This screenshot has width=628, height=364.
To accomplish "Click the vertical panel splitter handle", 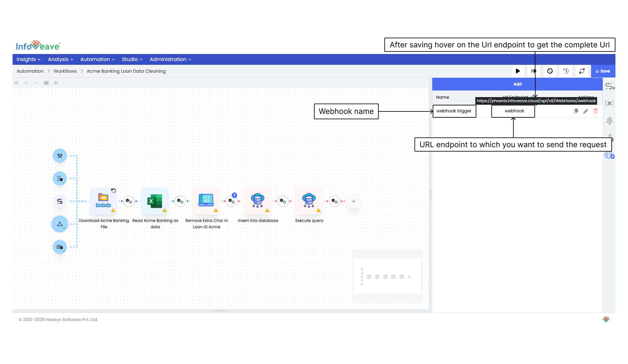I will [x=430, y=195].
